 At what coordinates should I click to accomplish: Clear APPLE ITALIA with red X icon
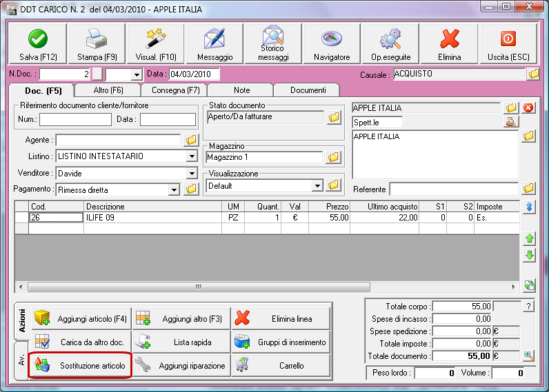pyautogui.click(x=528, y=107)
